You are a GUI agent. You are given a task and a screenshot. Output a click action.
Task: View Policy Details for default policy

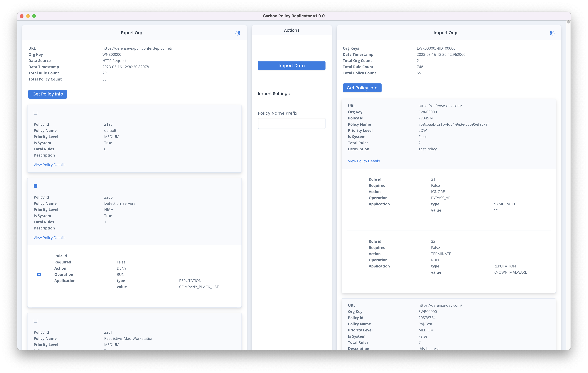pos(49,165)
